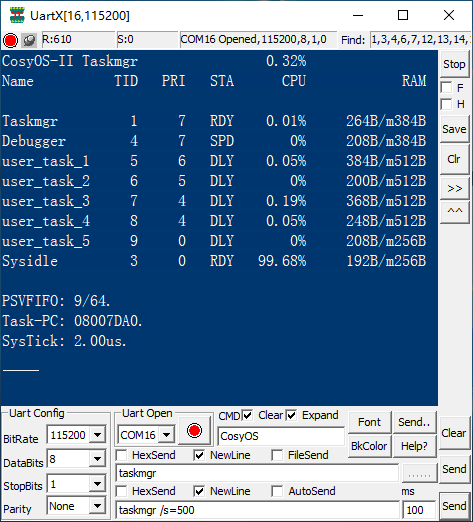Click the >> expand panel button
473x522 pixels.
click(455, 189)
